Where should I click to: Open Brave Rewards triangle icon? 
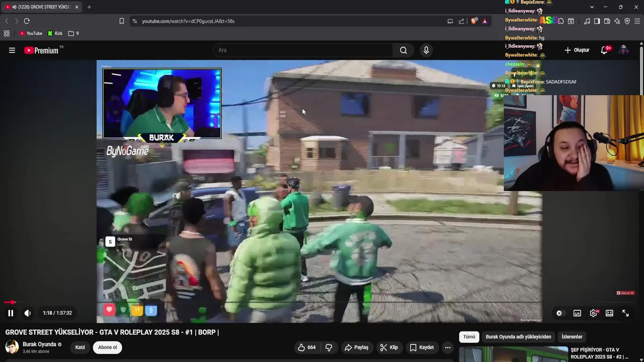[485, 21]
